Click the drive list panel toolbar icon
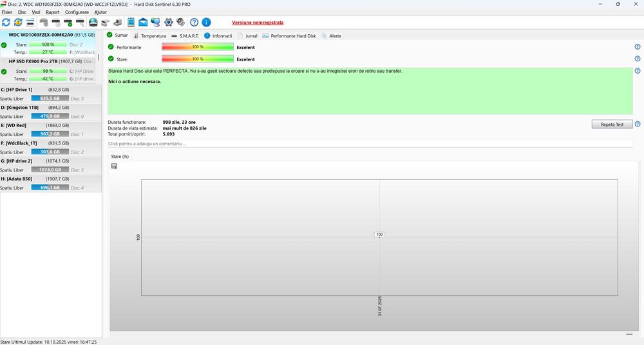The width and height of the screenshot is (644, 345). point(30,22)
